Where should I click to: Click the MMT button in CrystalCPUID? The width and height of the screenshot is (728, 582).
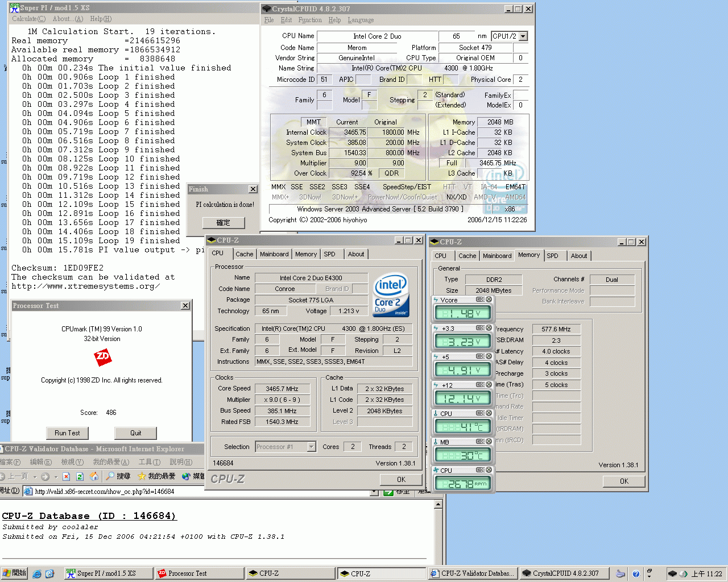pyautogui.click(x=313, y=122)
